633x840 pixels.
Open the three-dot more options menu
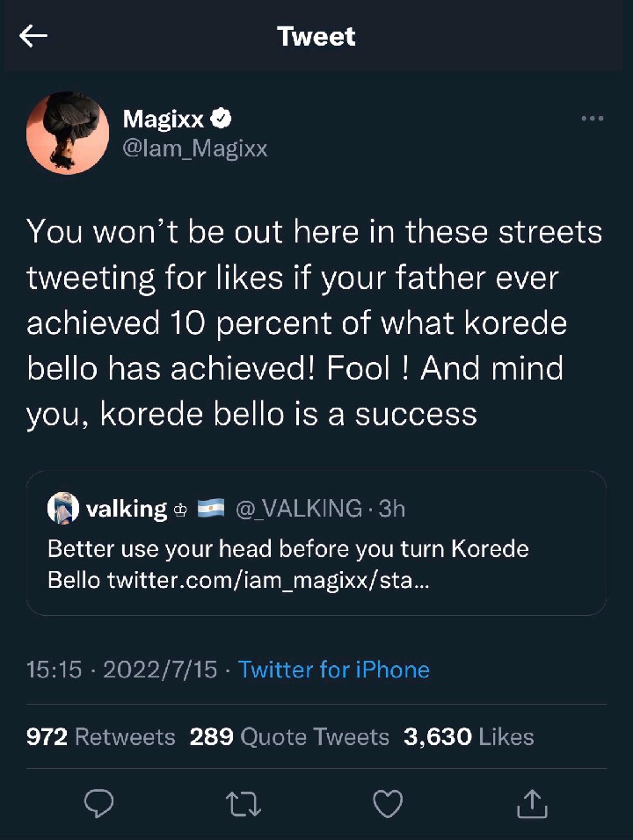(x=593, y=118)
